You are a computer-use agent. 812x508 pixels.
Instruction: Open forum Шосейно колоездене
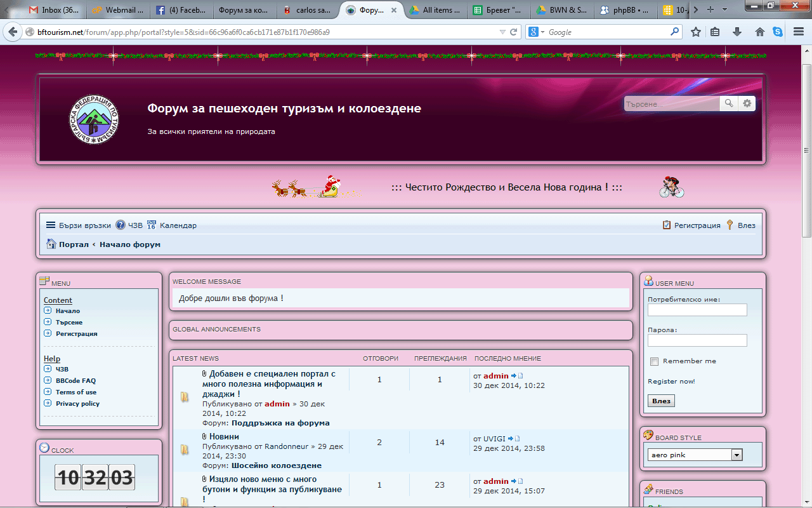(276, 465)
